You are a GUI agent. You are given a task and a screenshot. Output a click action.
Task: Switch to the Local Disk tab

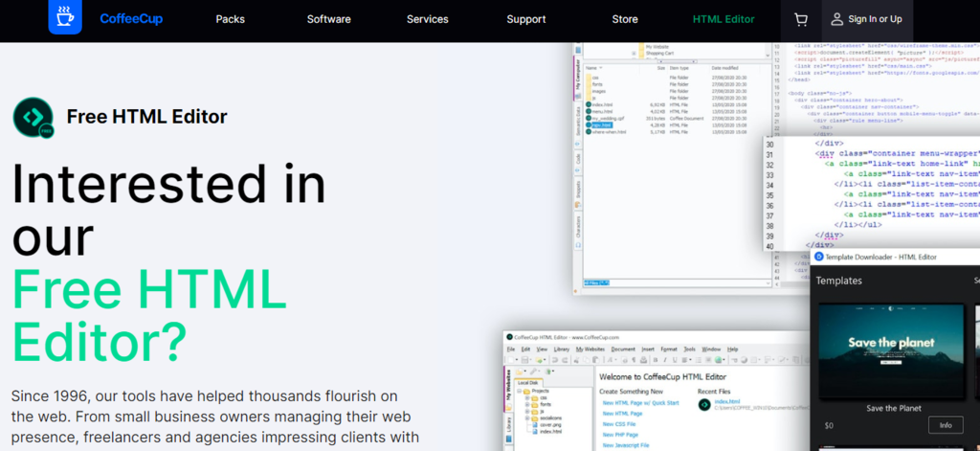point(528,382)
